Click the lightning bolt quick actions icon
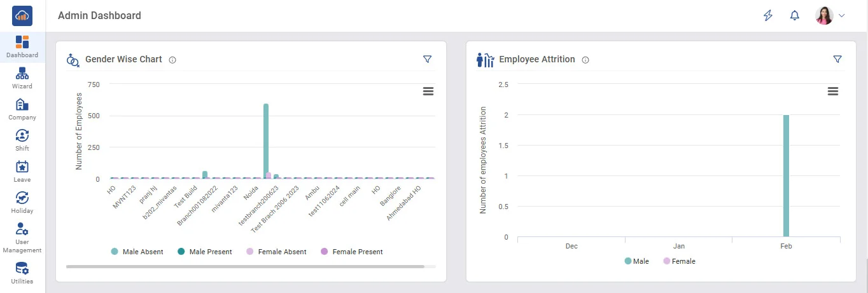The image size is (868, 293). click(768, 16)
